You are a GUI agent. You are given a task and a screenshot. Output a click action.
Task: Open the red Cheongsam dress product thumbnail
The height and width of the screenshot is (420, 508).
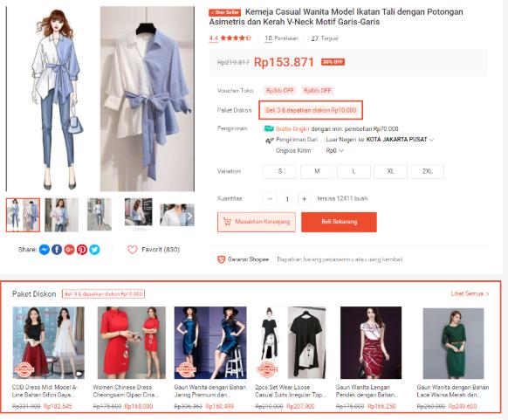tap(132, 342)
